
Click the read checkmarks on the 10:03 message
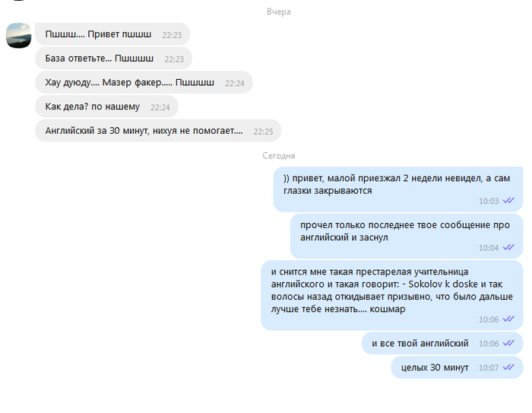pos(508,200)
